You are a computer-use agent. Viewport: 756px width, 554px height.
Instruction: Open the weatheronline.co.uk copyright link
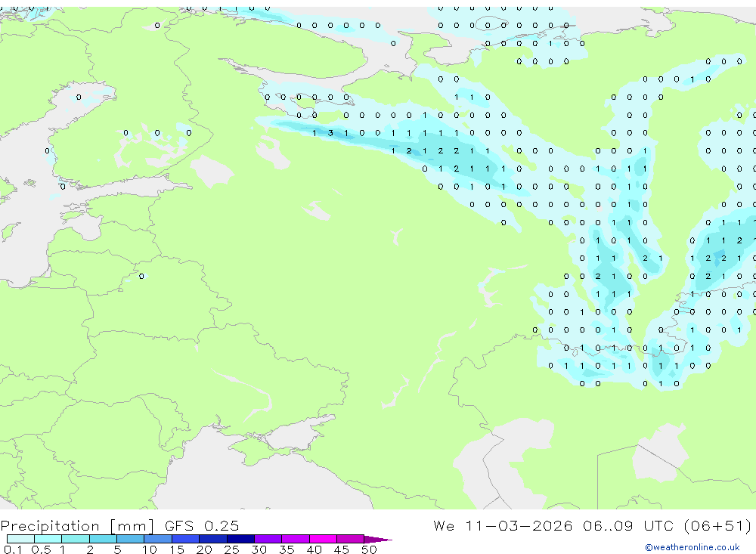click(692, 547)
